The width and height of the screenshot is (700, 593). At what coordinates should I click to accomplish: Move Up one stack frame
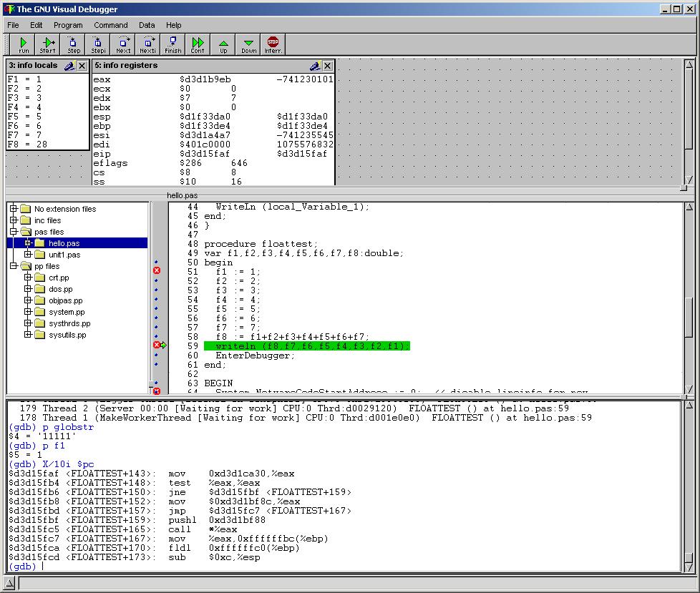(x=223, y=44)
